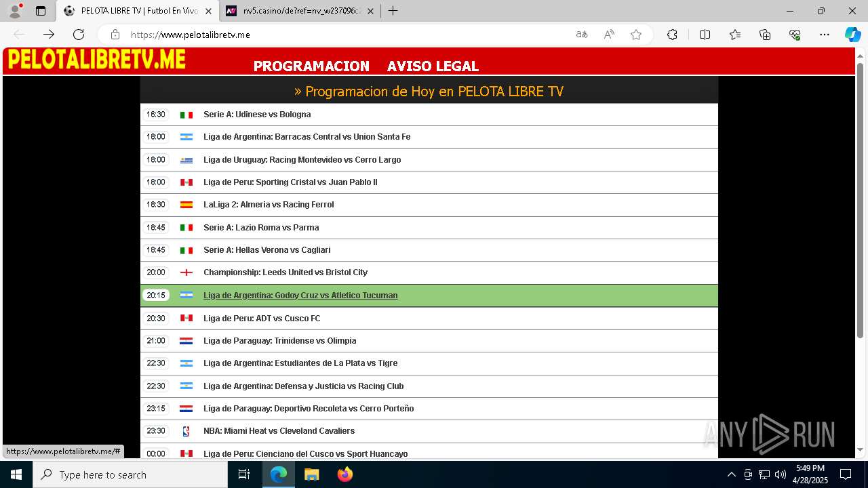Show hidden system tray icons
868x488 pixels.
[x=731, y=474]
